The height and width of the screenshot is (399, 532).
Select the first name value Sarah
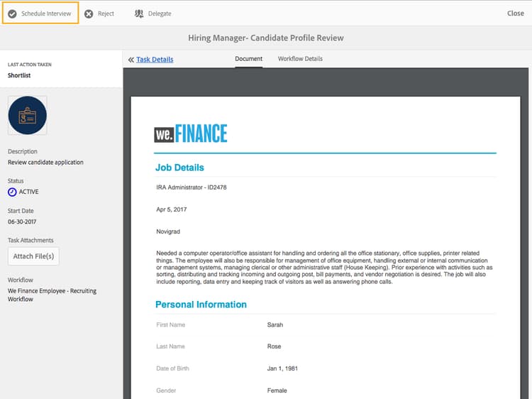[x=275, y=325]
